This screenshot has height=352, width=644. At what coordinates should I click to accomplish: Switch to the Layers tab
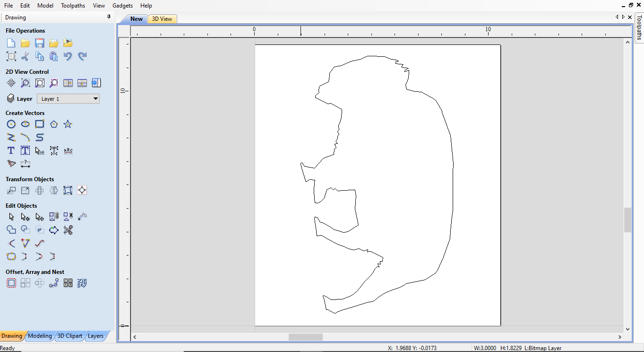coord(95,336)
